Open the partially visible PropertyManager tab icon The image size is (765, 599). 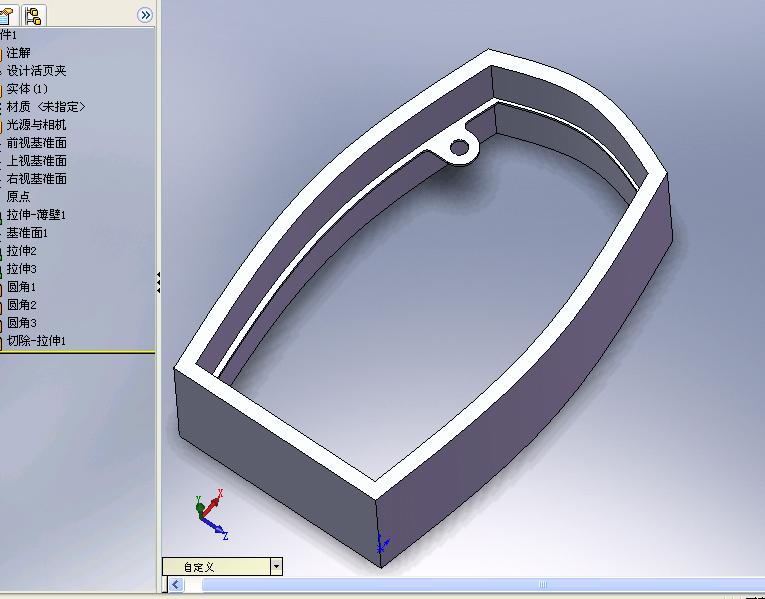pos(6,16)
